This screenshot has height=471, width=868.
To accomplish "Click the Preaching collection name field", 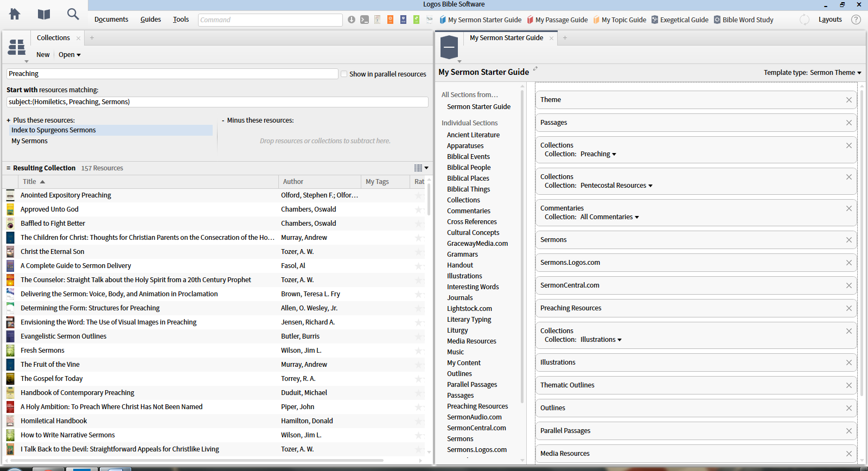I will click(173, 74).
